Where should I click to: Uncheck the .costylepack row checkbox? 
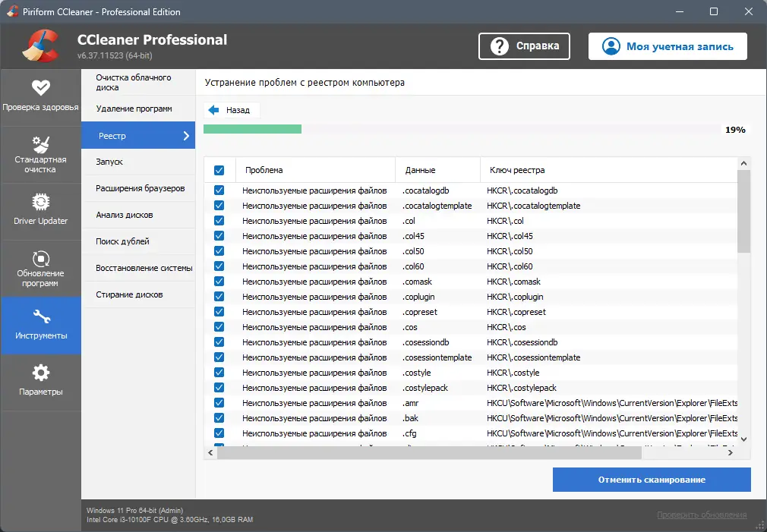(219, 387)
